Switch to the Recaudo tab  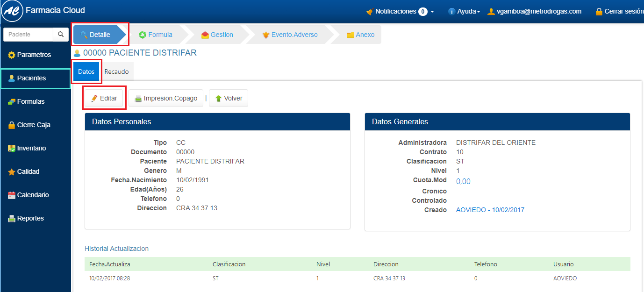coord(116,72)
